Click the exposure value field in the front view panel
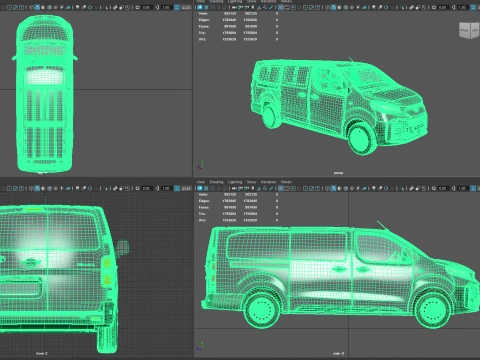The width and height of the screenshot is (480, 360). pyautogui.click(x=146, y=188)
